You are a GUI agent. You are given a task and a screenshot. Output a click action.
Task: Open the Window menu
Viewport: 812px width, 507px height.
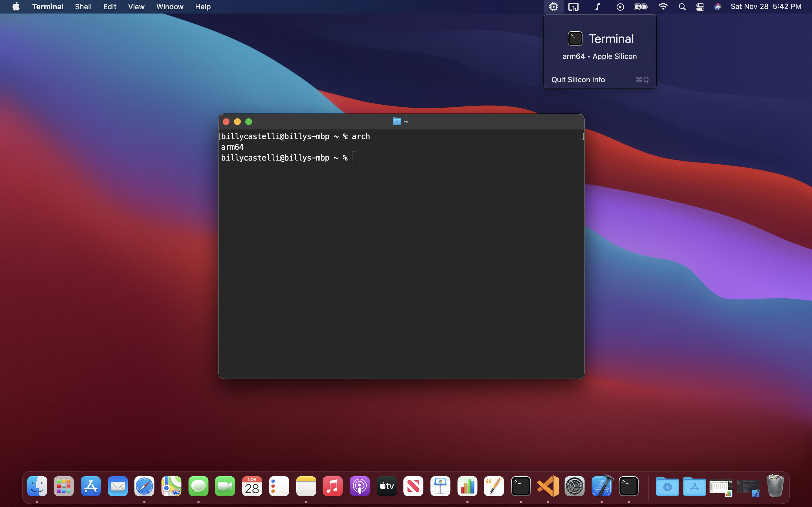(x=169, y=7)
